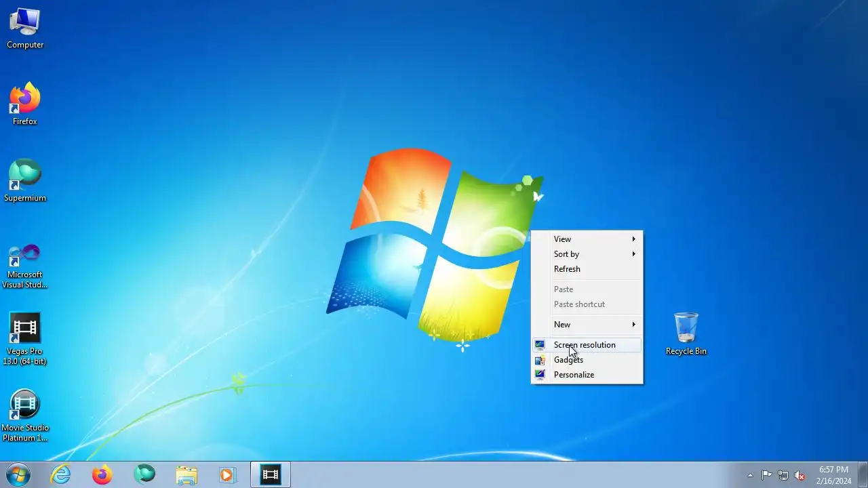Image resolution: width=868 pixels, height=488 pixels.
Task: Choose Personalize from the context menu
Action: coord(587,375)
